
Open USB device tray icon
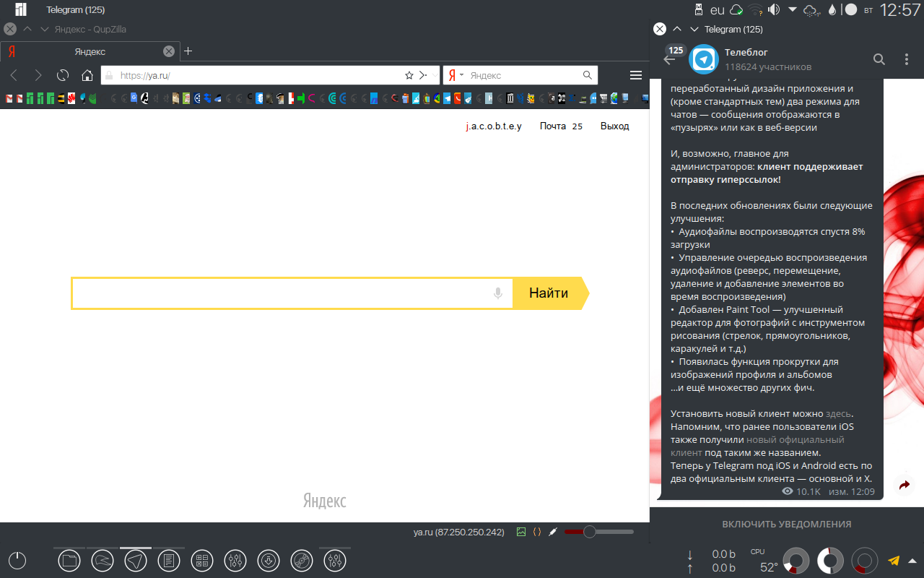tap(698, 10)
